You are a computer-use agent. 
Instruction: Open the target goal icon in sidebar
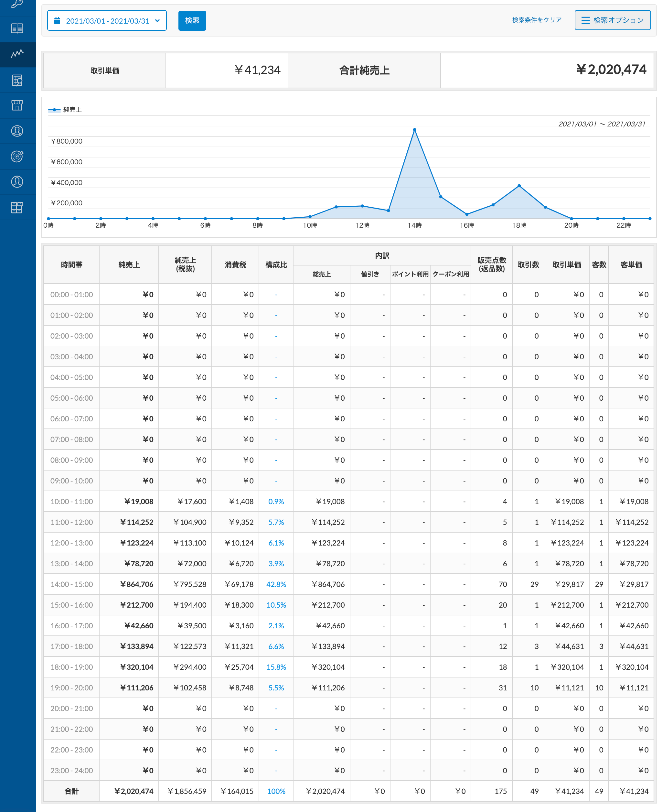17,157
